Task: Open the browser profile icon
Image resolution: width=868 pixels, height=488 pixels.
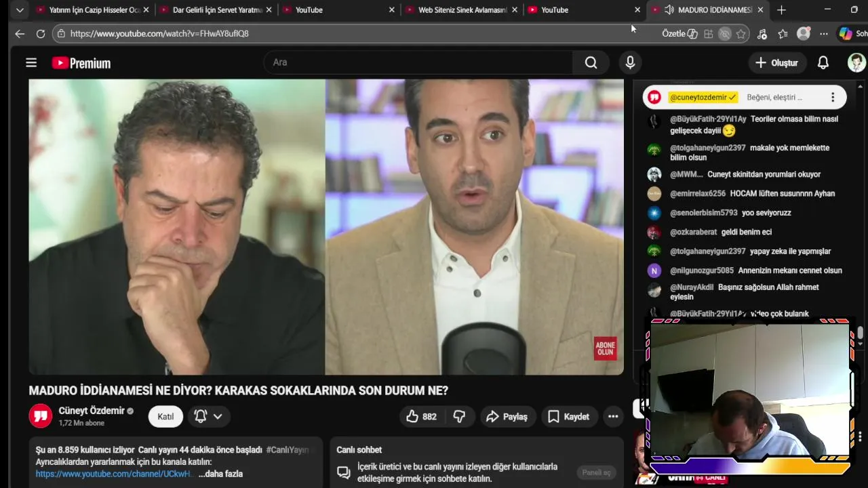Action: (x=804, y=33)
